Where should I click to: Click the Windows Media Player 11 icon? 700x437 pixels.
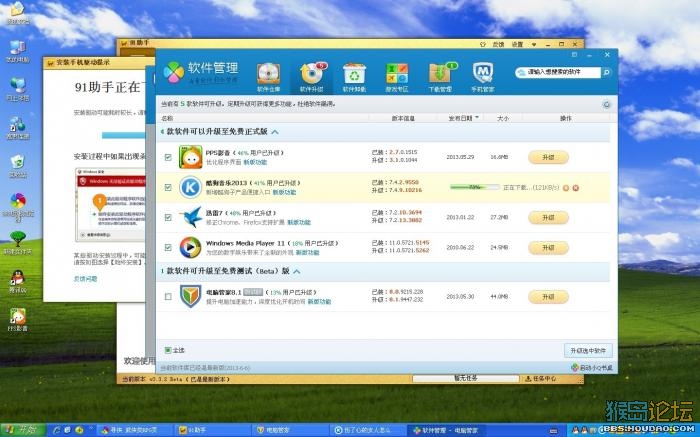[191, 247]
